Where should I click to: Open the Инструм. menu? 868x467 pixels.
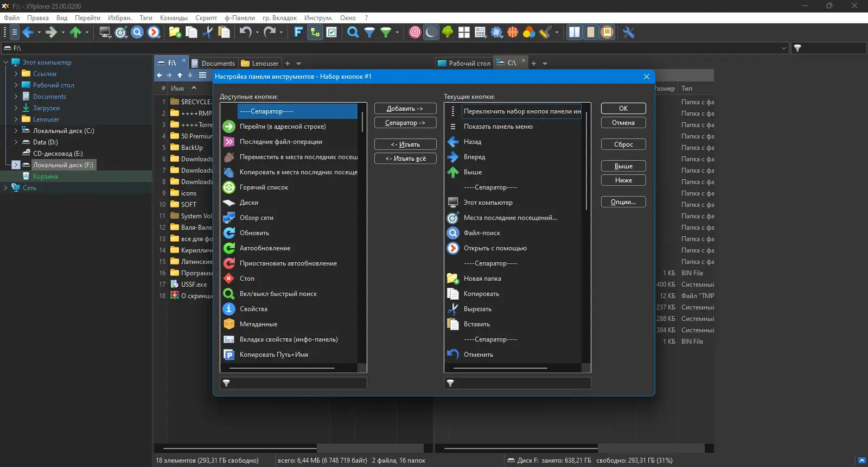pos(318,18)
